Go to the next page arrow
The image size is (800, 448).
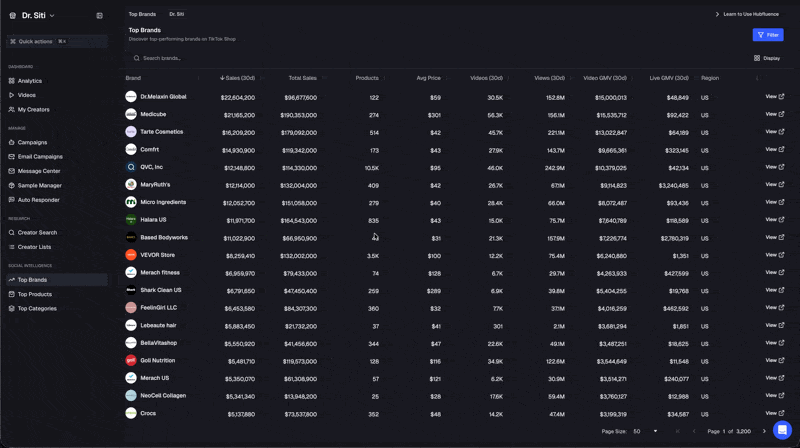764,432
